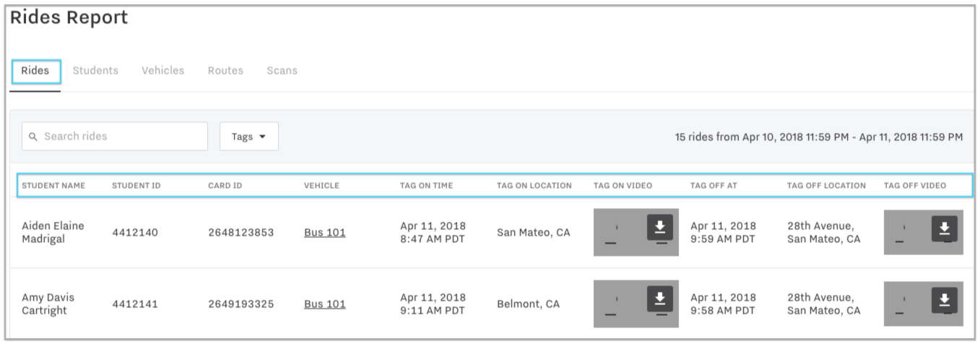Image resolution: width=980 pixels, height=344 pixels.
Task: Download Amy Cartright's tag on video
Action: pyautogui.click(x=659, y=298)
